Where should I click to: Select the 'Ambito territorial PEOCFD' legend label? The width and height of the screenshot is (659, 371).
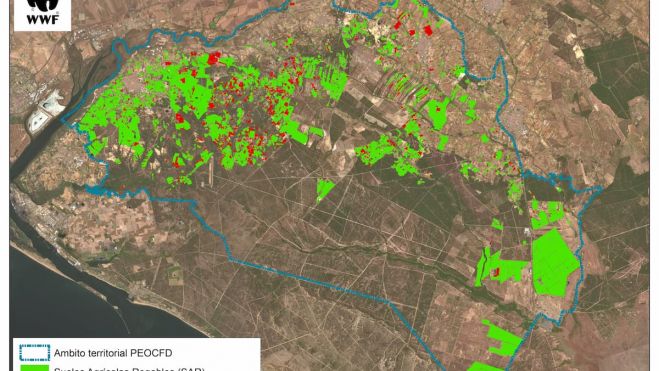(113, 353)
